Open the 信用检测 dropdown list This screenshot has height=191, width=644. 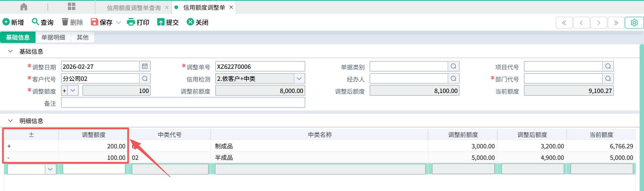click(x=299, y=79)
